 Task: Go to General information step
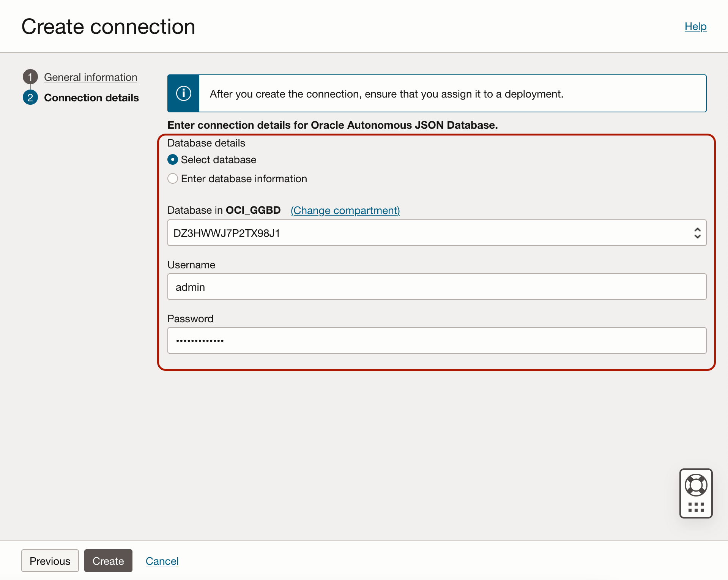click(x=91, y=77)
